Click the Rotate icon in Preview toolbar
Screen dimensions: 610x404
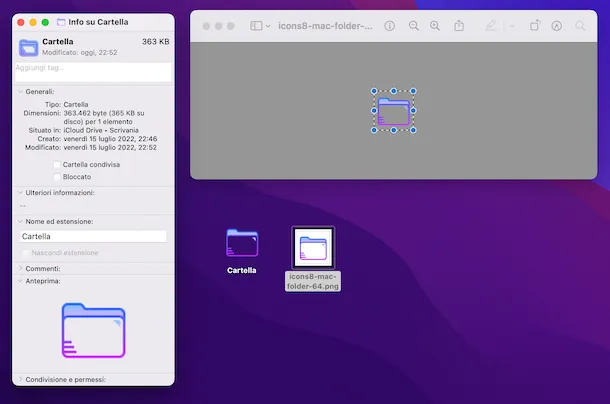point(535,26)
